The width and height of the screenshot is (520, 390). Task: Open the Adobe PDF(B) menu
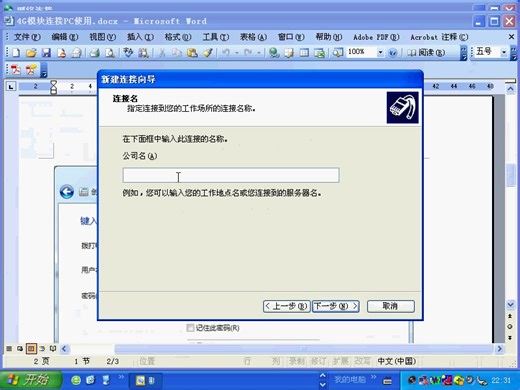(x=376, y=37)
